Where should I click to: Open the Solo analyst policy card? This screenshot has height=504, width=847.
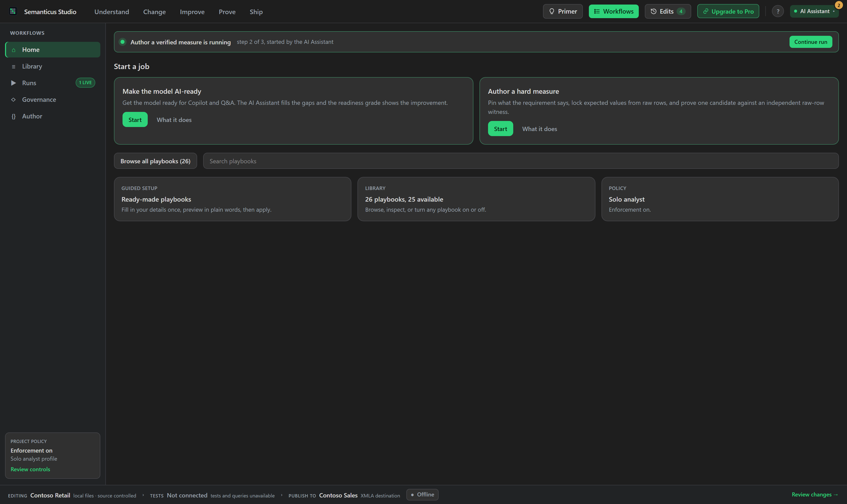point(720,199)
